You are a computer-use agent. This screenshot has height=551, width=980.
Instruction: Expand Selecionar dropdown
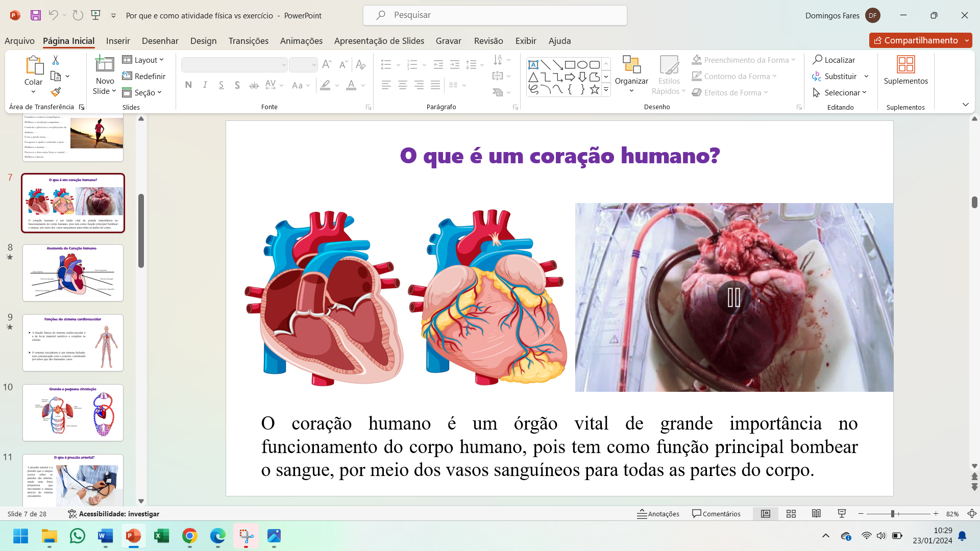click(x=865, y=92)
